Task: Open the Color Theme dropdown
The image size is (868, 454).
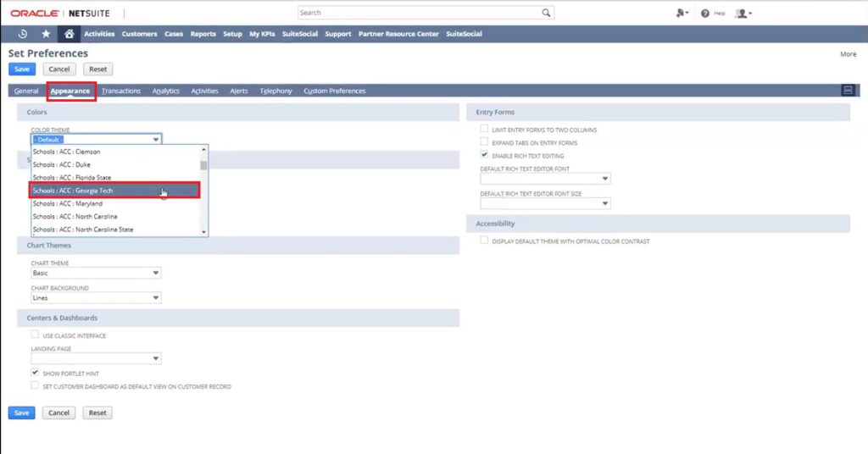Action: point(96,140)
